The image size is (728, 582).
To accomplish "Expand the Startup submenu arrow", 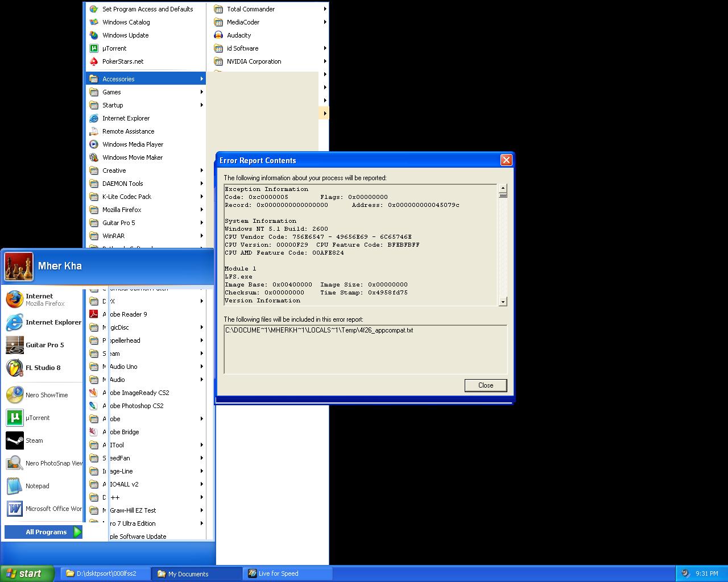I will point(201,105).
